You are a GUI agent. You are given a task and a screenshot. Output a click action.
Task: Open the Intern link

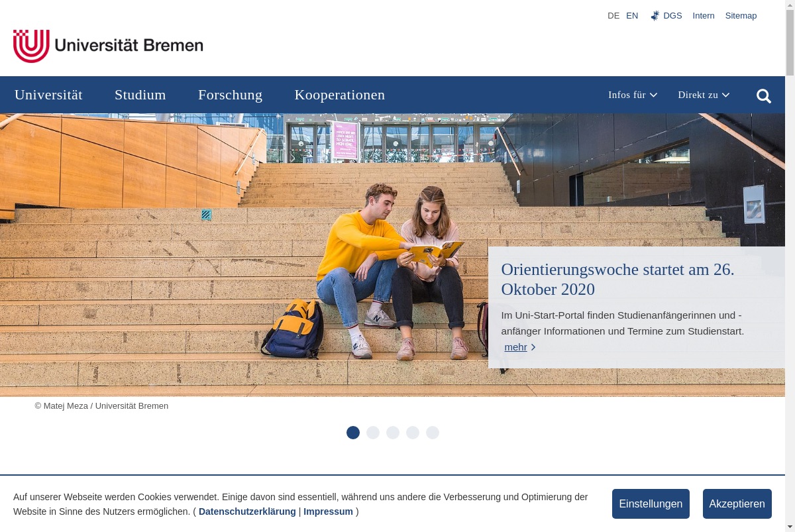click(704, 15)
